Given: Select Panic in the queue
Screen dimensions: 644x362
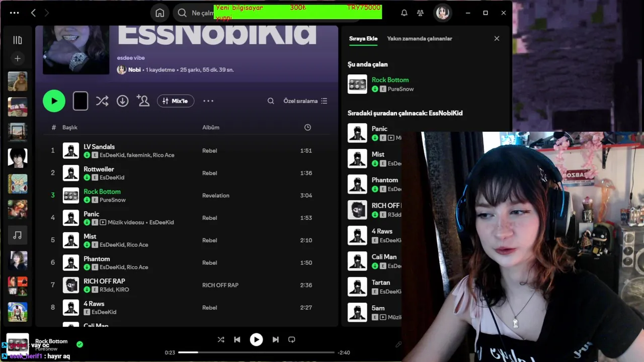Looking at the screenshot, I should [379, 129].
